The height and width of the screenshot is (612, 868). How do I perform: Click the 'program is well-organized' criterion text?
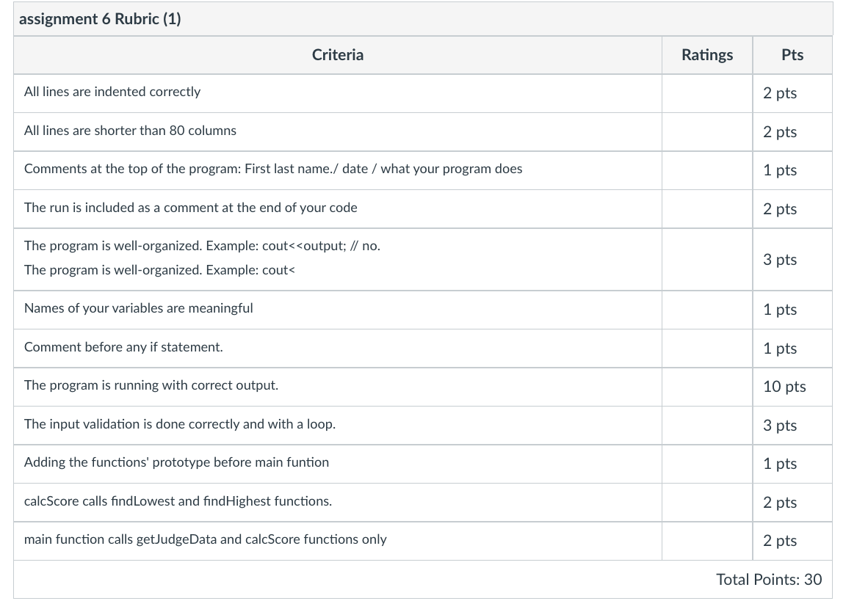click(x=202, y=258)
